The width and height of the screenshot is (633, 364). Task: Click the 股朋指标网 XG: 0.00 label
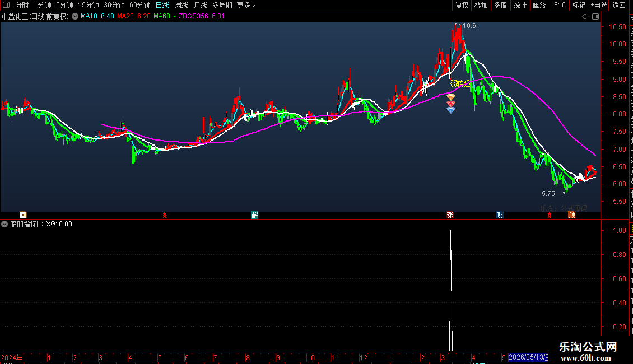coord(41,224)
